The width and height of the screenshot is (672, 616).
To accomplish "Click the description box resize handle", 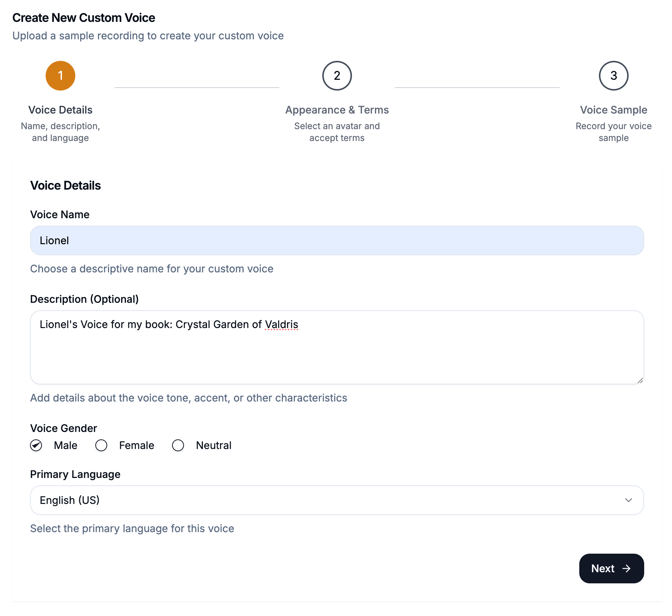I will (x=640, y=380).
